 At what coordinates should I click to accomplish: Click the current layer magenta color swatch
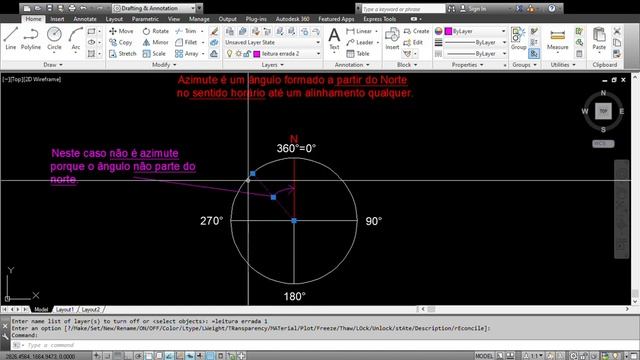pyautogui.click(x=257, y=53)
